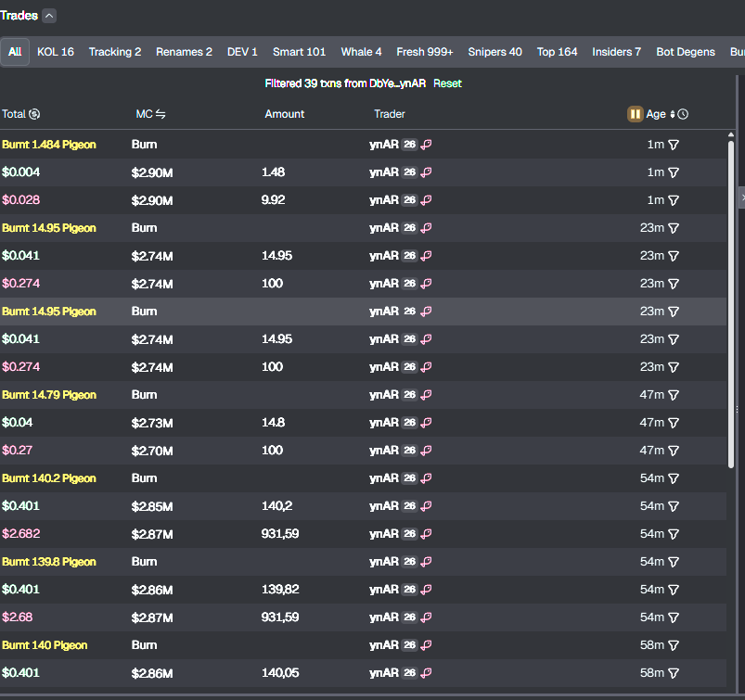Image resolution: width=745 pixels, height=700 pixels.
Task: Toggle the Age clock time format
Action: [x=683, y=114]
